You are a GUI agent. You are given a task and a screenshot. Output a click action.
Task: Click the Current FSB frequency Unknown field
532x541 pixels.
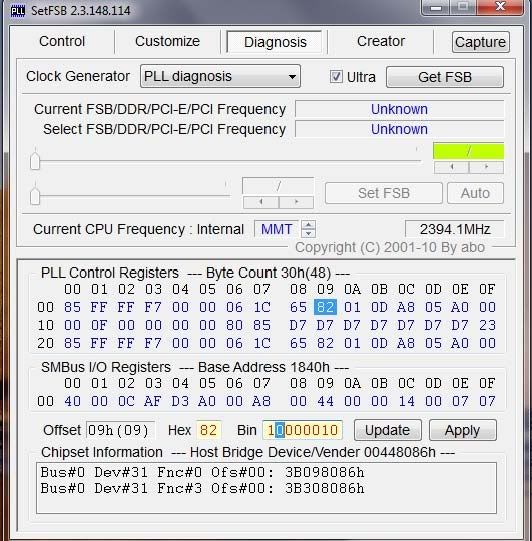(x=400, y=109)
